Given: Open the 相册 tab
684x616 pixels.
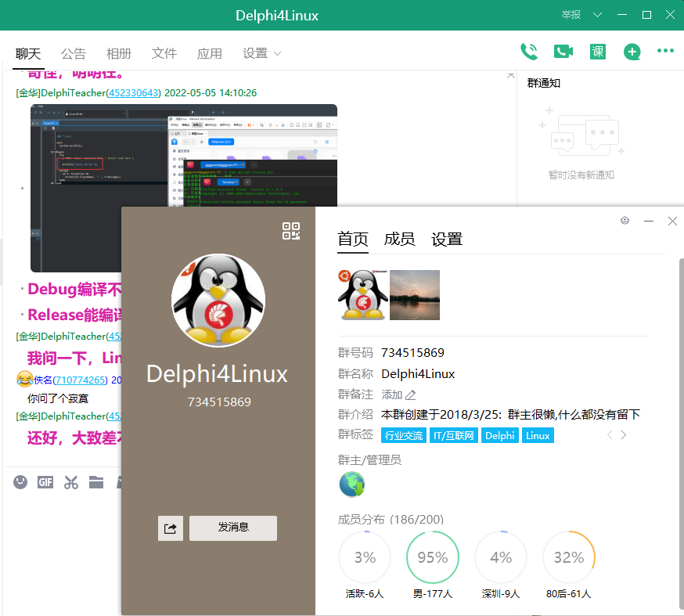Looking at the screenshot, I should pyautogui.click(x=119, y=54).
